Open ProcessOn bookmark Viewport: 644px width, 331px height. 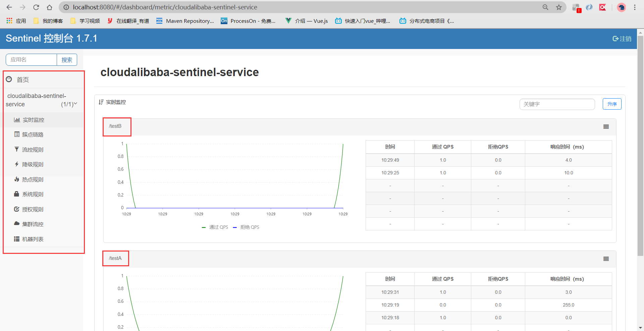click(248, 21)
